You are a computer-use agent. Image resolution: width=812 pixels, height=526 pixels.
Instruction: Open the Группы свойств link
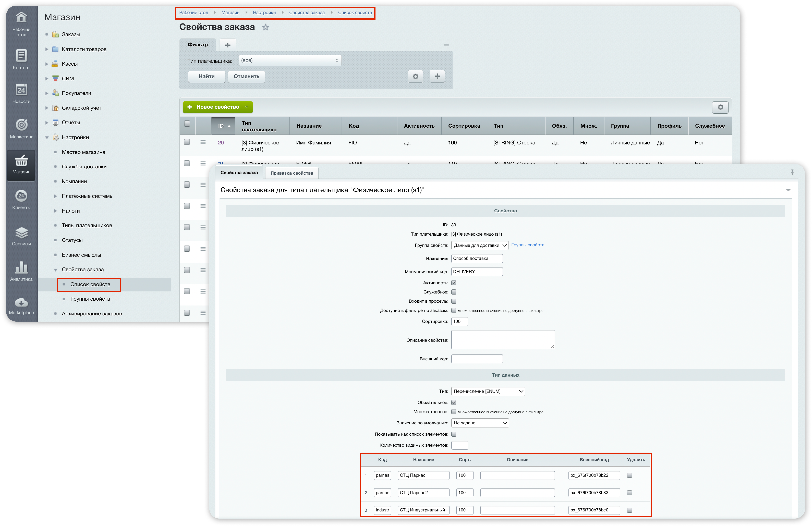528,245
